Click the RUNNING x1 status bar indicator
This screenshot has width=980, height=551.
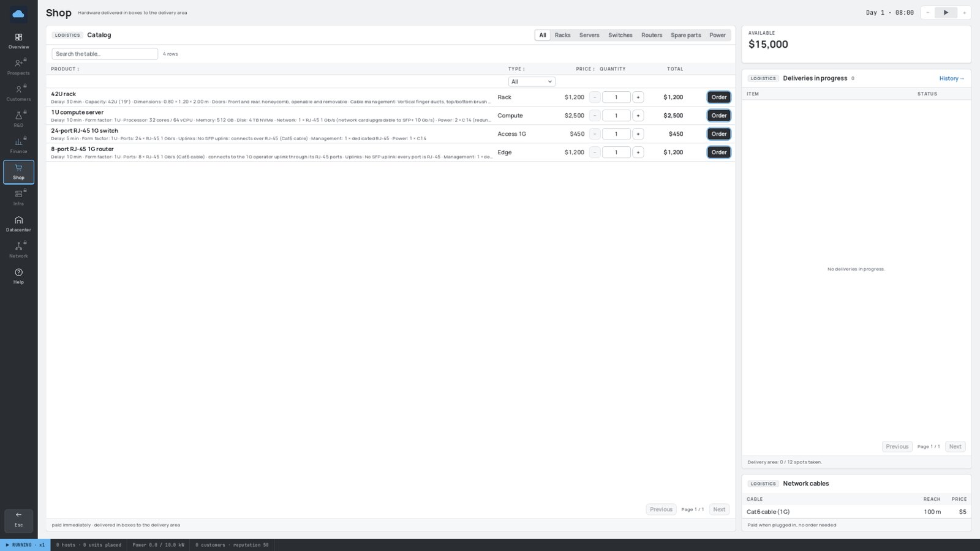point(25,545)
